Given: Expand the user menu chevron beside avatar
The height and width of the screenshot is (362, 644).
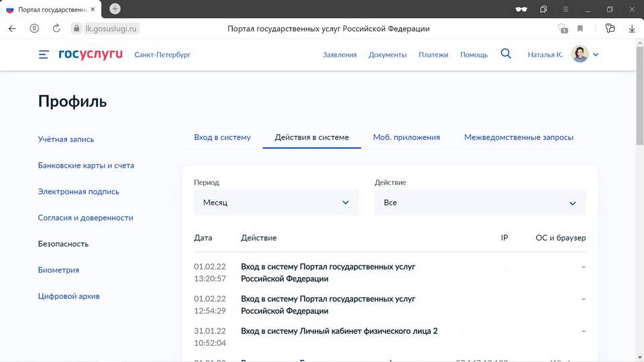Looking at the screenshot, I should pyautogui.click(x=596, y=54).
